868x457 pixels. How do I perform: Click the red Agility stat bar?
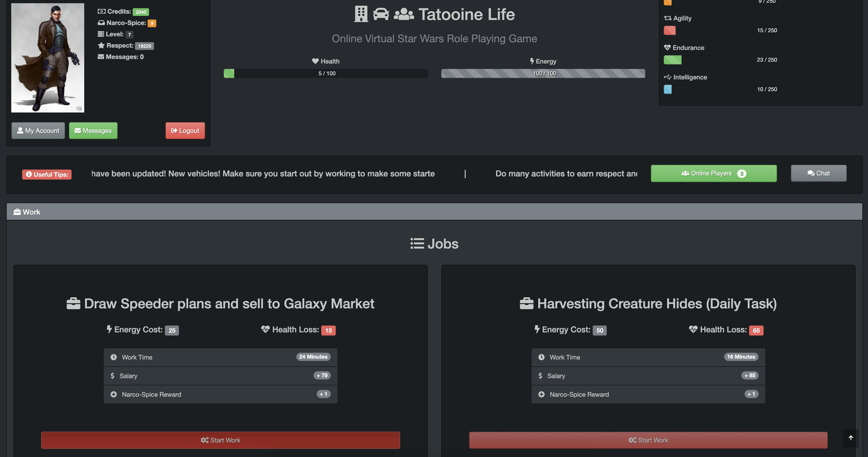click(669, 30)
